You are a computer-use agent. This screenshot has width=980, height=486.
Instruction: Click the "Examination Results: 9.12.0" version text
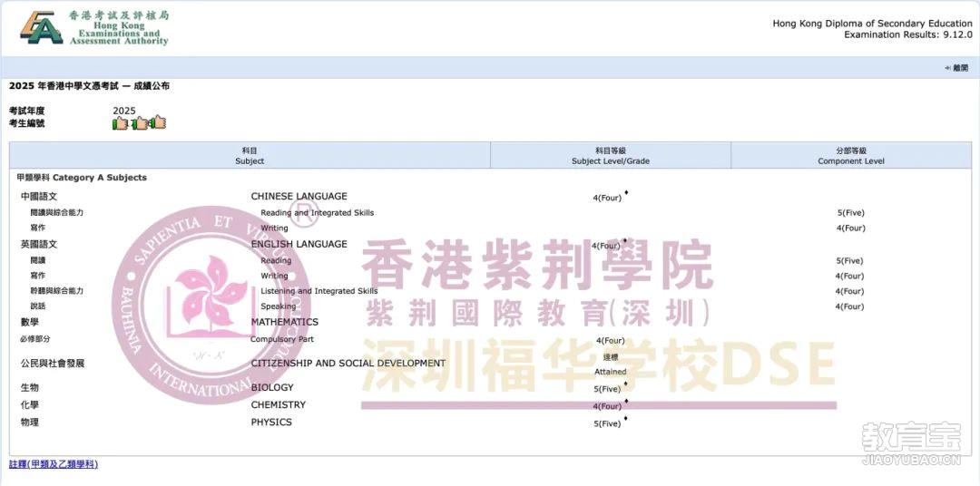[x=908, y=34]
